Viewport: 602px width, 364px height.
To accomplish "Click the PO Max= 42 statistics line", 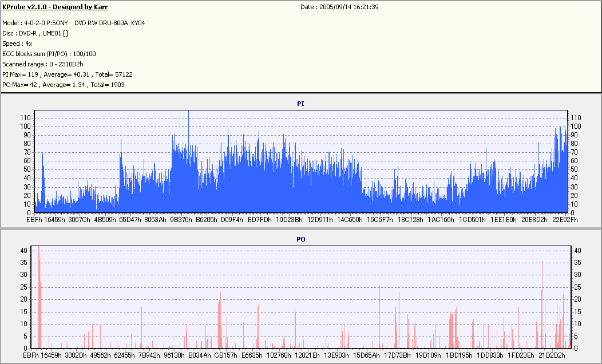I will pos(64,85).
